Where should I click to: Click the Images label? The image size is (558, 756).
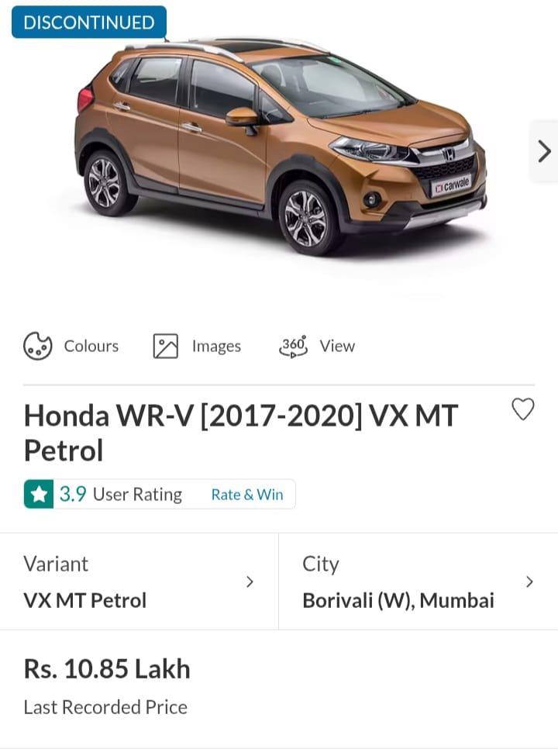pyautogui.click(x=216, y=346)
